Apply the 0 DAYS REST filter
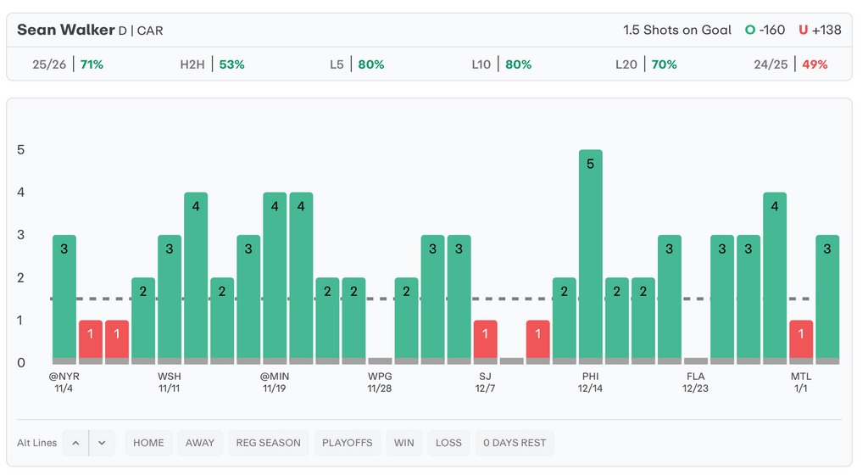This screenshot has height=475, width=868. pos(515,443)
